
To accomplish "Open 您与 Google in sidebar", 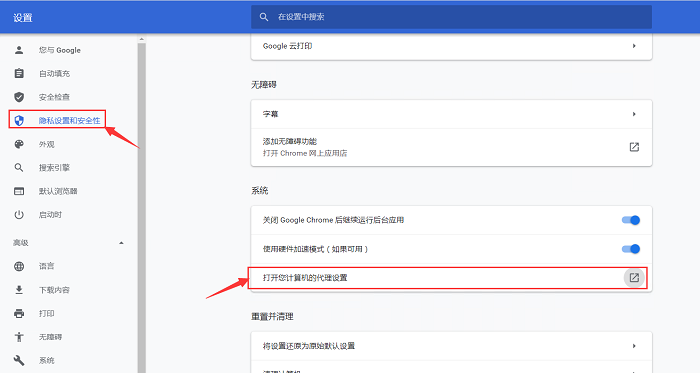I will coord(60,50).
